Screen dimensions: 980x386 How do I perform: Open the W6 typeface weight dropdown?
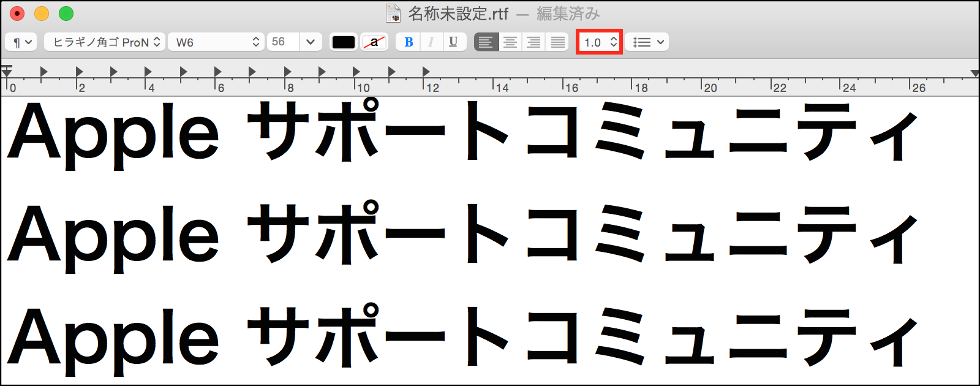pyautogui.click(x=216, y=42)
